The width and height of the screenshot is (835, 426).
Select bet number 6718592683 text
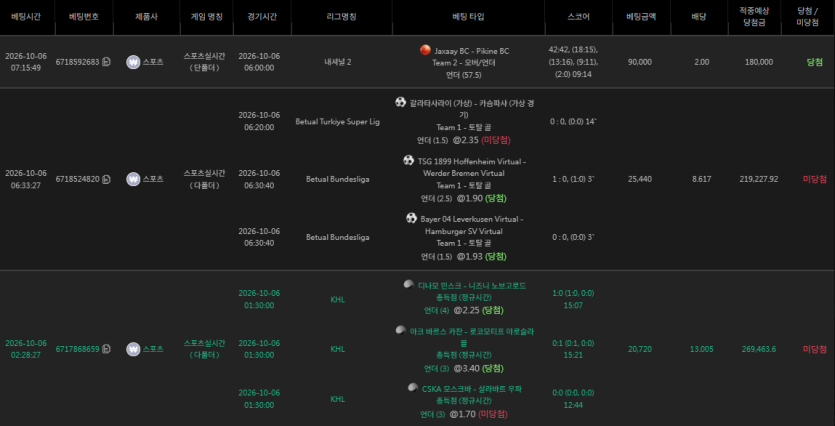click(x=78, y=62)
